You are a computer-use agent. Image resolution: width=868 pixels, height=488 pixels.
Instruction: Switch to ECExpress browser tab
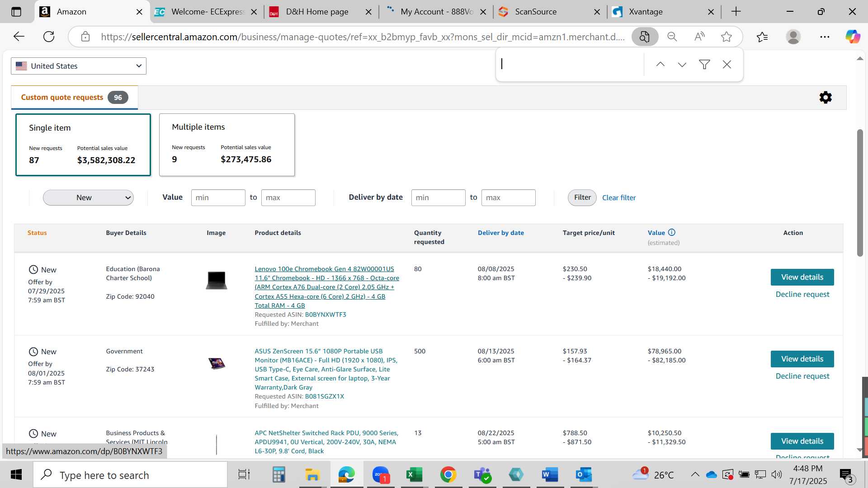pyautogui.click(x=207, y=12)
